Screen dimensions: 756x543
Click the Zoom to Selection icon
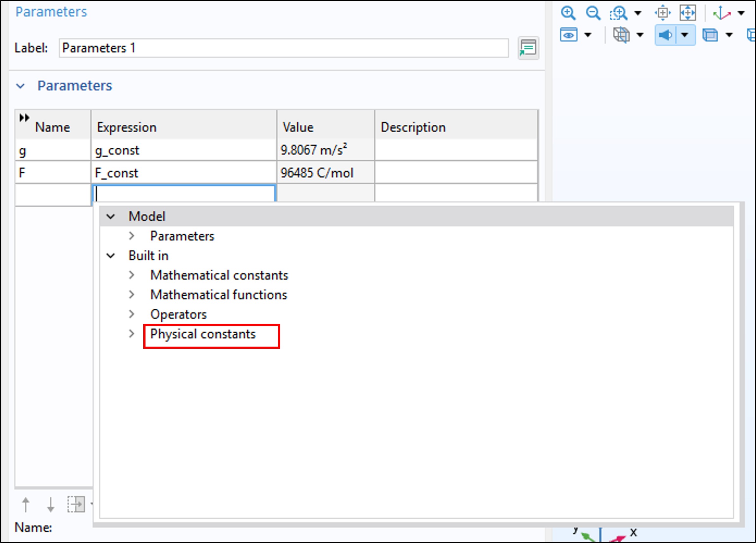[663, 13]
